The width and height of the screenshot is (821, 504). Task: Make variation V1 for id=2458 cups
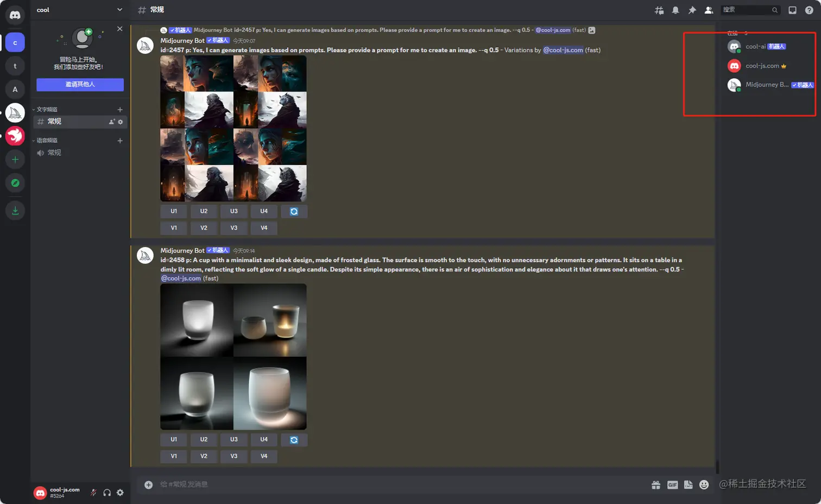tap(174, 456)
